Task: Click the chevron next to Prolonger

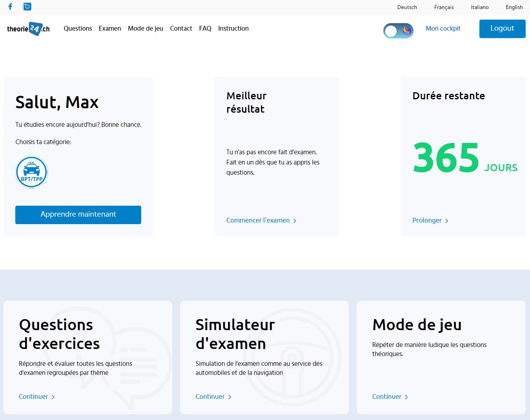Action: 446,221
